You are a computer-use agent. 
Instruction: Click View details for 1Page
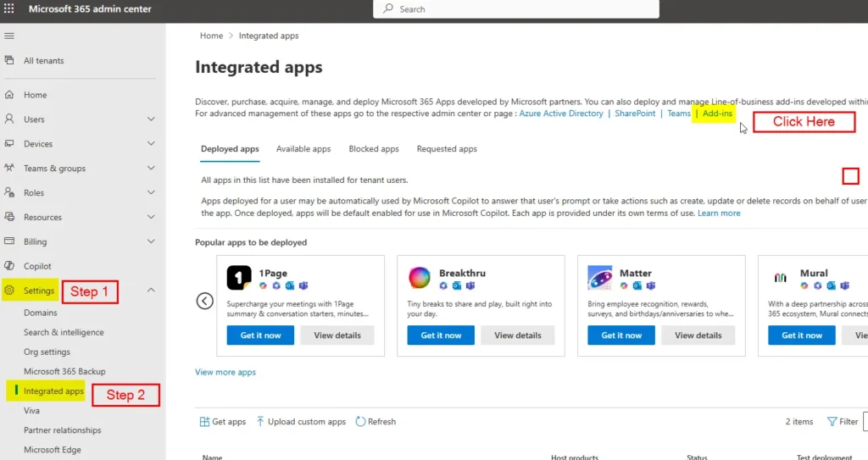point(337,335)
